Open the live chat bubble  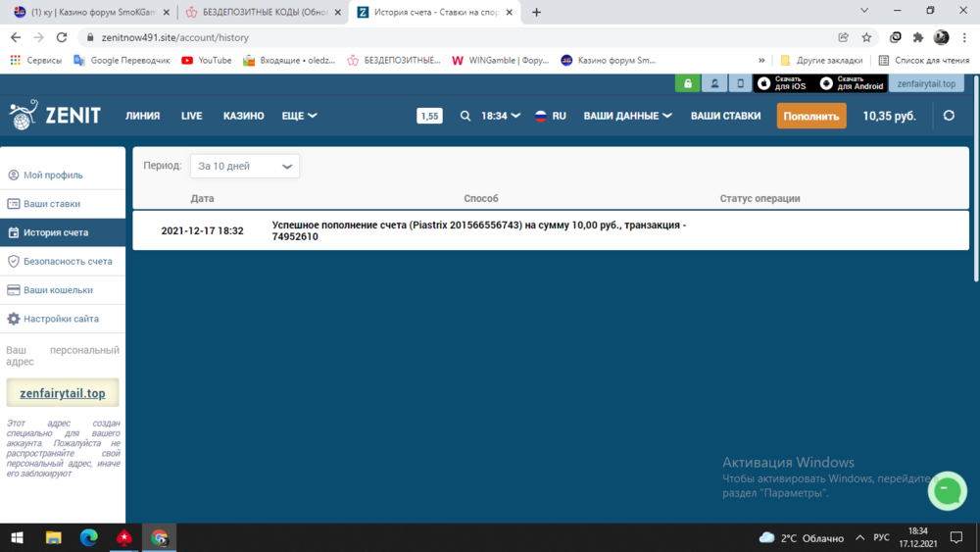coord(947,491)
